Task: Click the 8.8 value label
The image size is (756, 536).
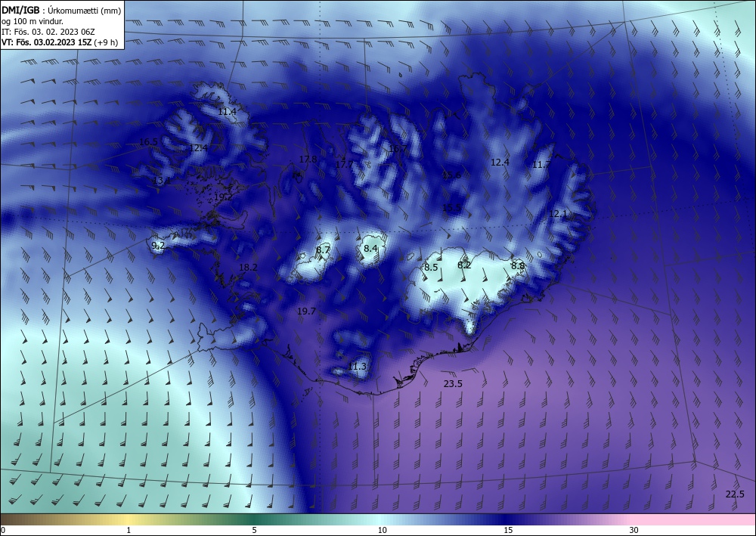Action: click(518, 265)
